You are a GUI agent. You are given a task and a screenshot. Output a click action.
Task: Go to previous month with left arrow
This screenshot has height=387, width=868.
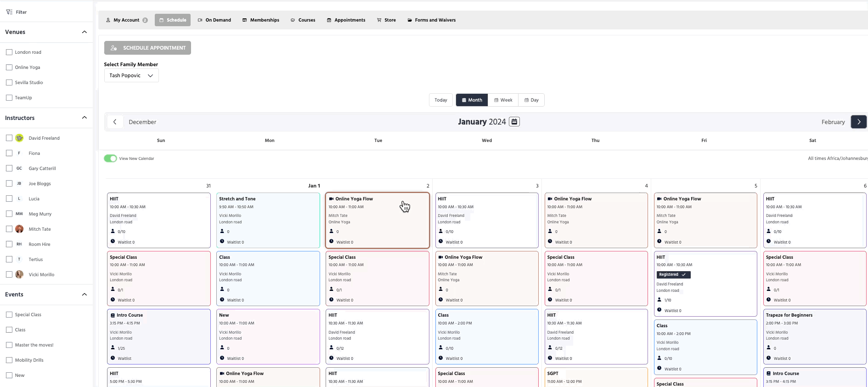[x=115, y=122]
